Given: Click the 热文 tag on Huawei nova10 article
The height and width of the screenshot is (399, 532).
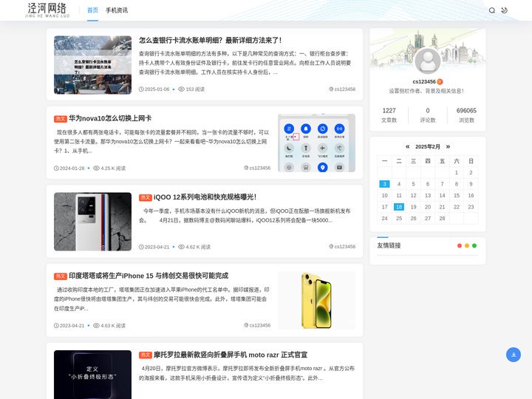Looking at the screenshot, I should 61,119.
